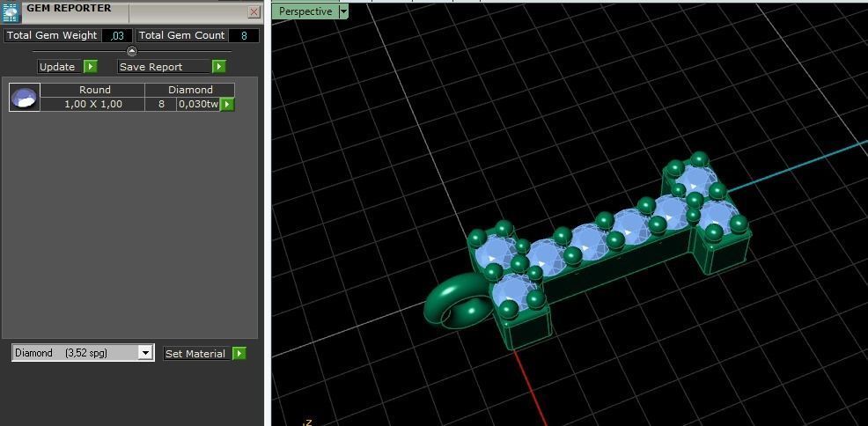This screenshot has width=868, height=426.
Task: Click the Diamond material cell
Action: (190, 90)
